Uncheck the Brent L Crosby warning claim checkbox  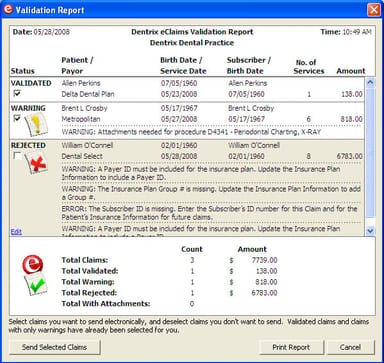17,118
